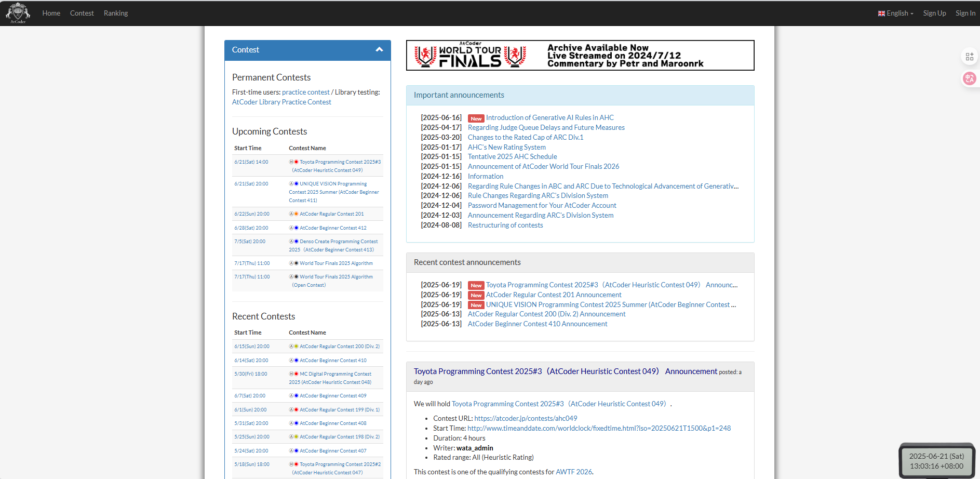Open AtCoder Beginner Contest 412

pos(333,228)
